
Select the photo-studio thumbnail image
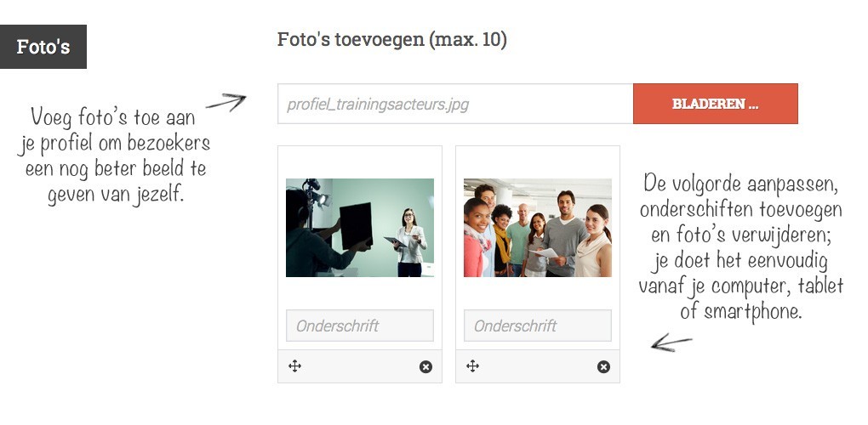[x=360, y=228]
